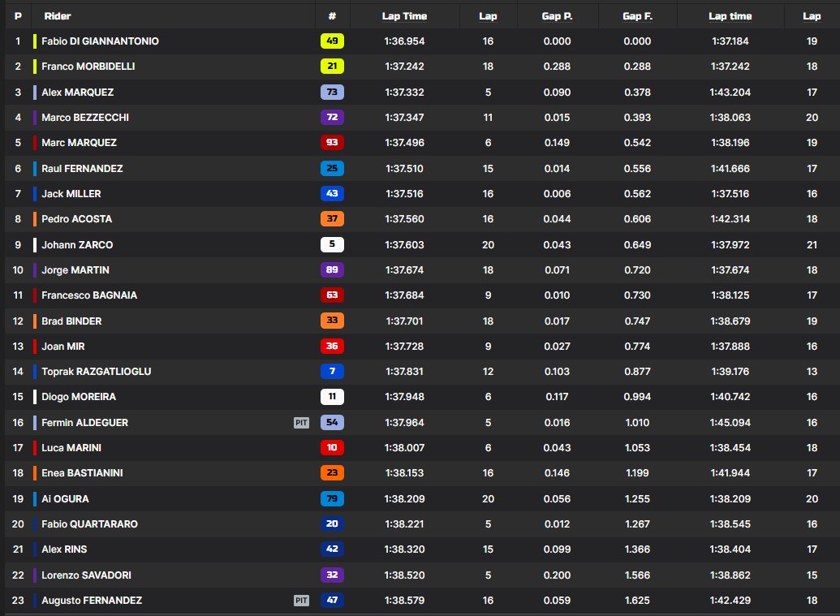Image resolution: width=840 pixels, height=616 pixels.
Task: Select the blue number 7 badge
Action: pos(333,372)
